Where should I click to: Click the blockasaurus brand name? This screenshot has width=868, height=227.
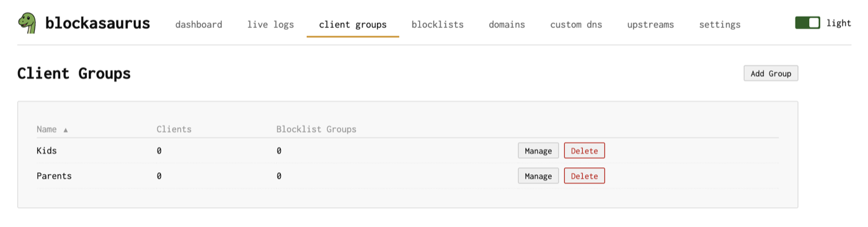(97, 24)
